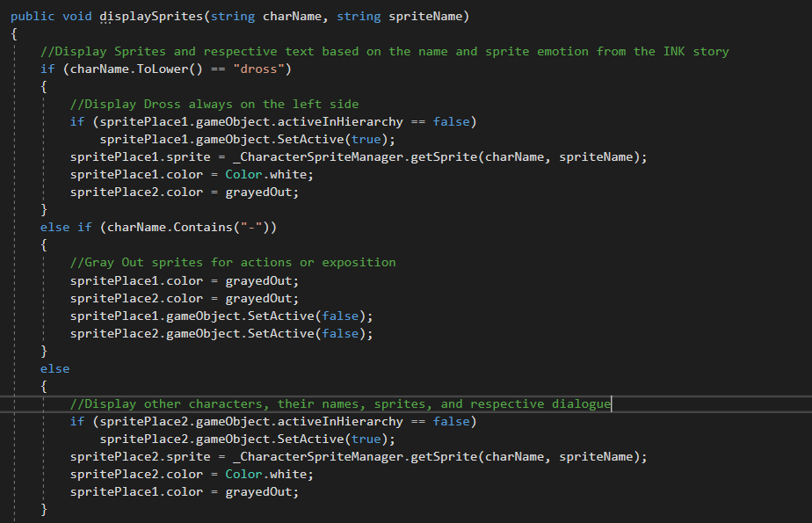
Task: Click the spritePlace2.gameObject.SetActive(false) statement
Action: pos(221,333)
